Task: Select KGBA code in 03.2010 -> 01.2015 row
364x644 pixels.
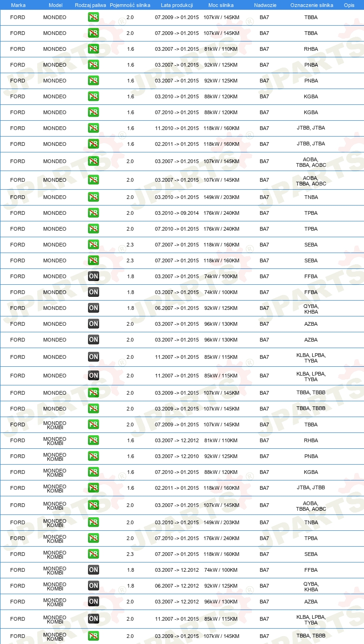Action: coord(311,96)
